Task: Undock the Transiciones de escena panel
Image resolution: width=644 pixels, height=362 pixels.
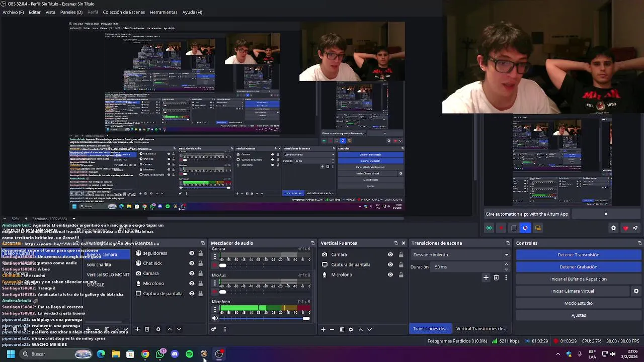Action: 508,243
